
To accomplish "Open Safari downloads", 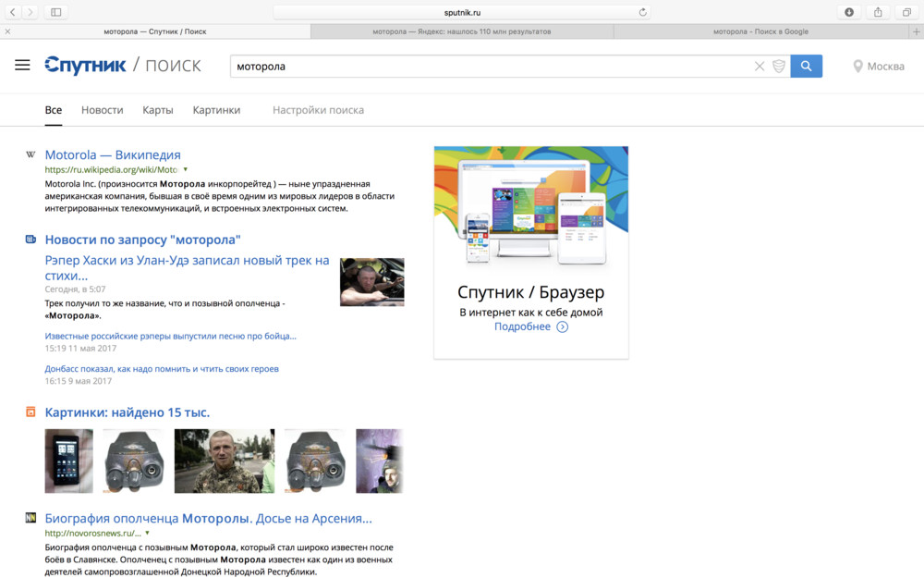I will tap(849, 12).
